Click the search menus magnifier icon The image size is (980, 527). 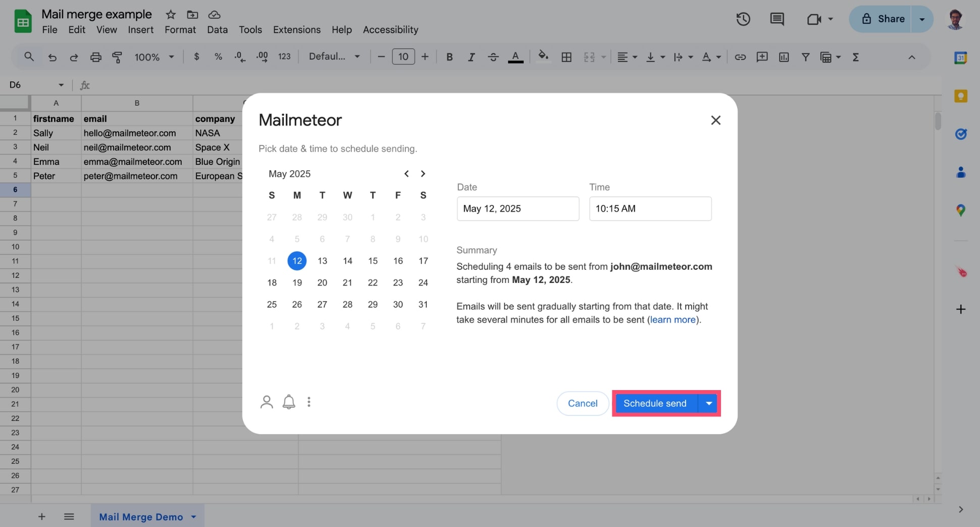(x=29, y=57)
